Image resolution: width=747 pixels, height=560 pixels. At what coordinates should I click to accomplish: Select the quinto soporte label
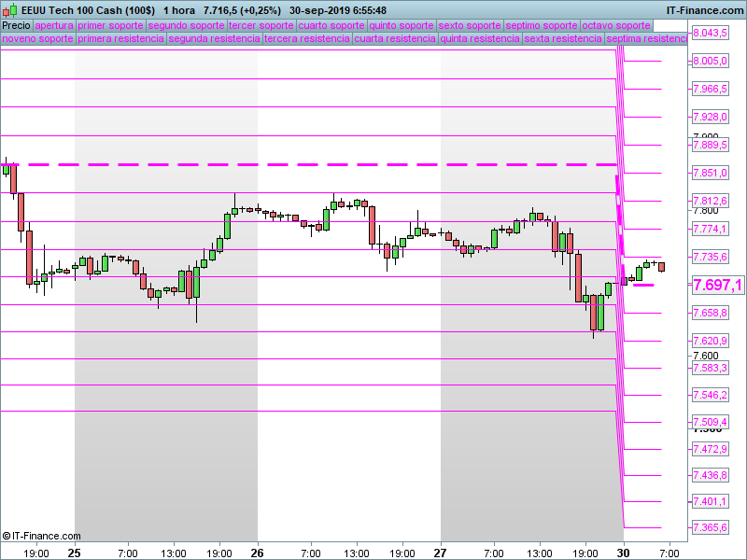coord(402,26)
